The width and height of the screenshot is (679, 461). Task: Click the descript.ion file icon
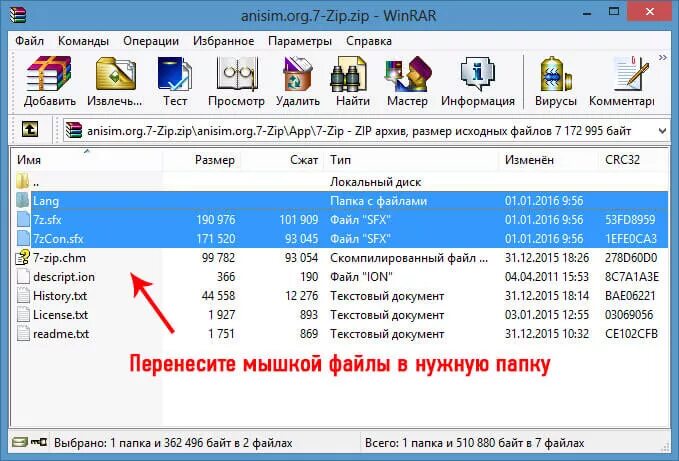(23, 277)
